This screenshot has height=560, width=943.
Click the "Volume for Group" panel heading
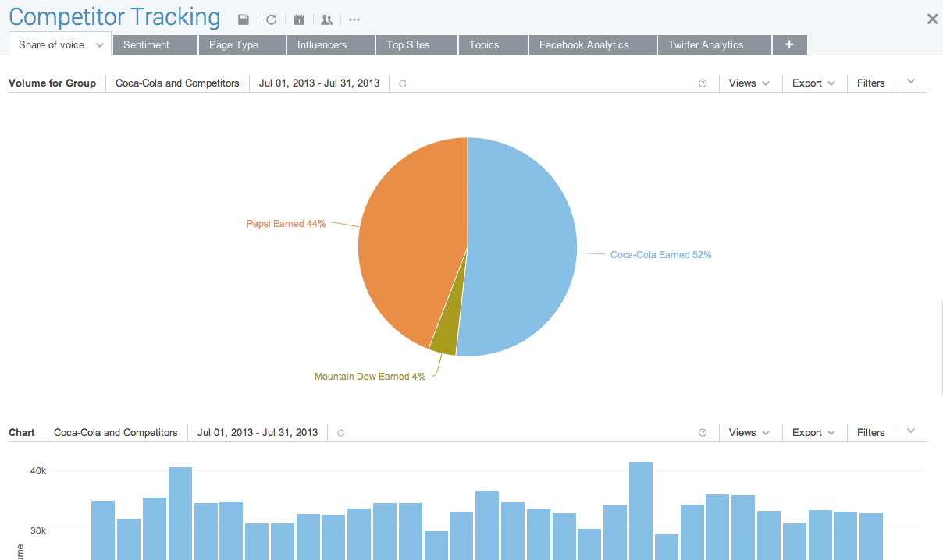(52, 83)
